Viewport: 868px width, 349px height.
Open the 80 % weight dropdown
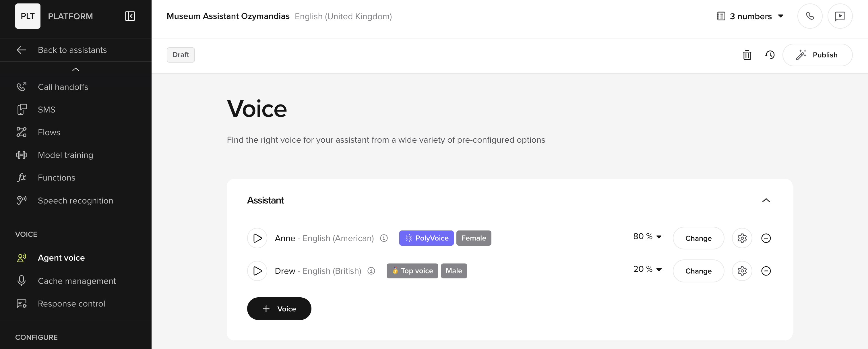(x=647, y=236)
